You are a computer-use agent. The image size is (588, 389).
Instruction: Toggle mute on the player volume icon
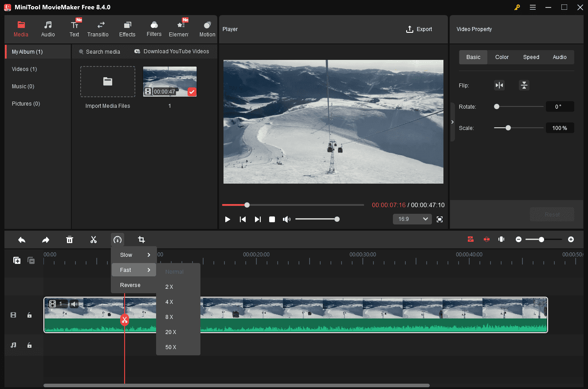coord(286,219)
